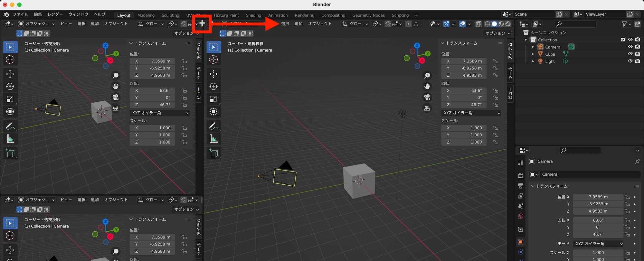The width and height of the screenshot is (644, 261).
Task: Select the Measure tool in main viewport
Action: coord(213,139)
